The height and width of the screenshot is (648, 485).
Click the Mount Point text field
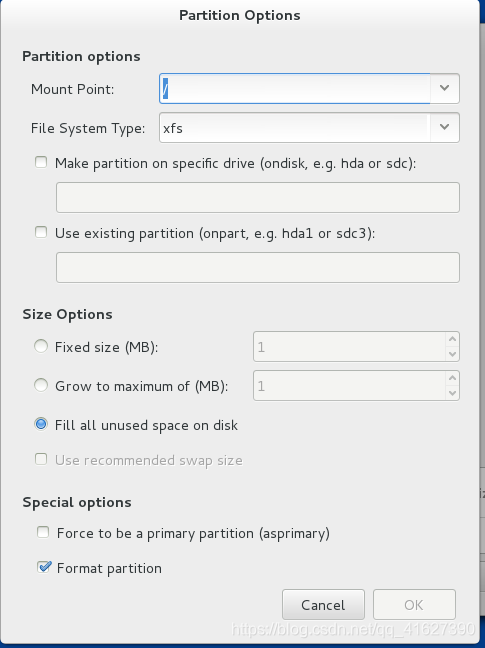tap(295, 88)
